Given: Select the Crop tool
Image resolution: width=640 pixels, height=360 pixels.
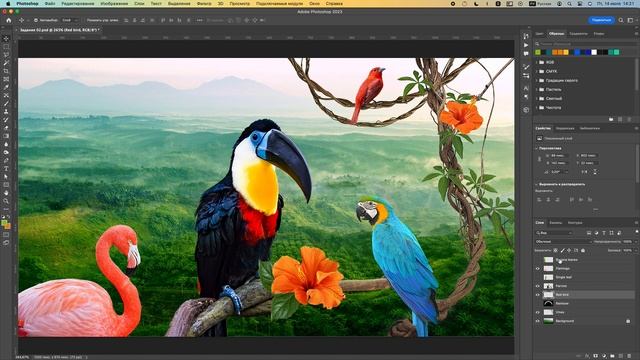Looking at the screenshot, I should pos(6,71).
